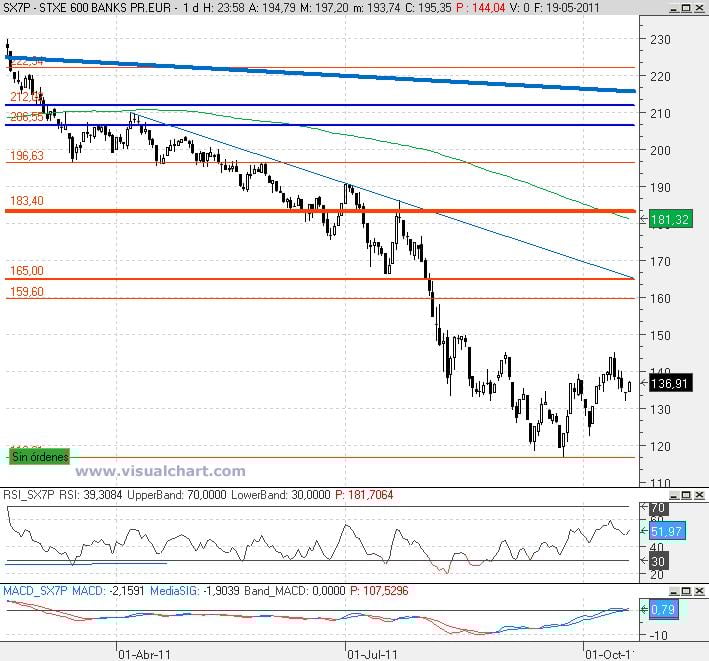This screenshot has height=661, width=709.
Task: Click the 230 price axis label
Action: tap(660, 40)
